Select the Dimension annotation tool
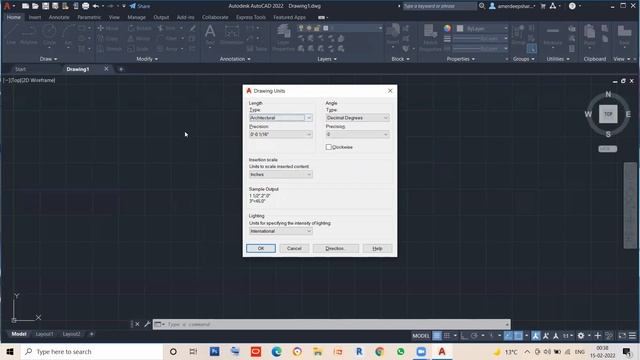640x360 pixels. (x=232, y=34)
